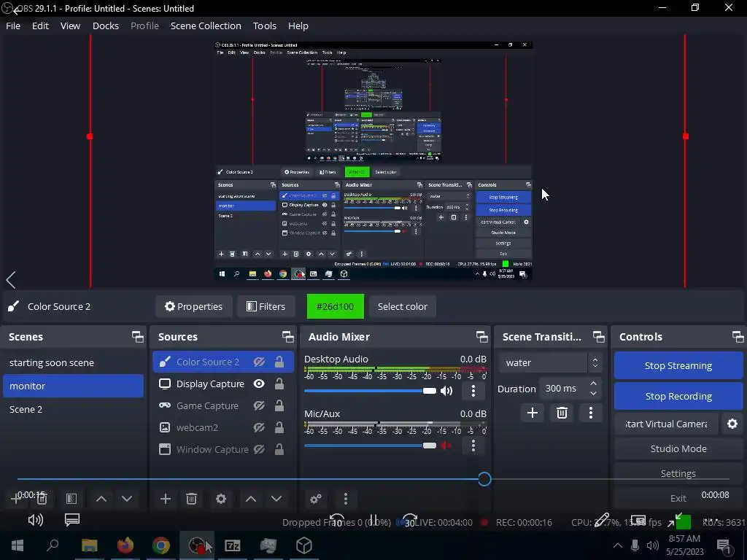The width and height of the screenshot is (747, 560).
Task: Decrease transition Duration with down arrow
Action: pyautogui.click(x=593, y=394)
